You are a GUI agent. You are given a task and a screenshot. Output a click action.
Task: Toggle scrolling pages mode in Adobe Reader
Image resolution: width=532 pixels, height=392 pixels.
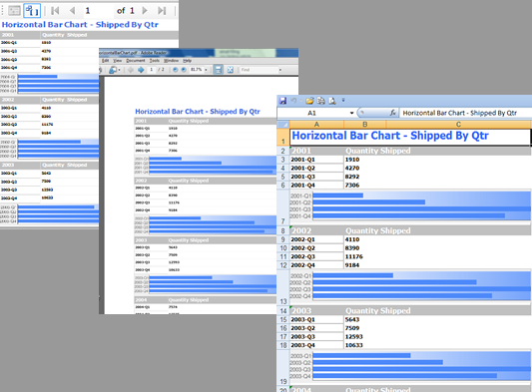219,70
